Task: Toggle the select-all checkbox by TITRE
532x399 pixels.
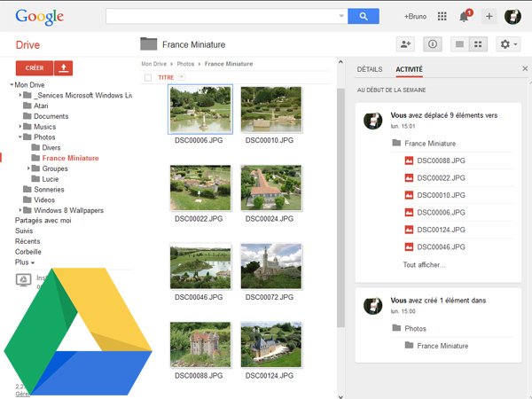Action: click(148, 78)
